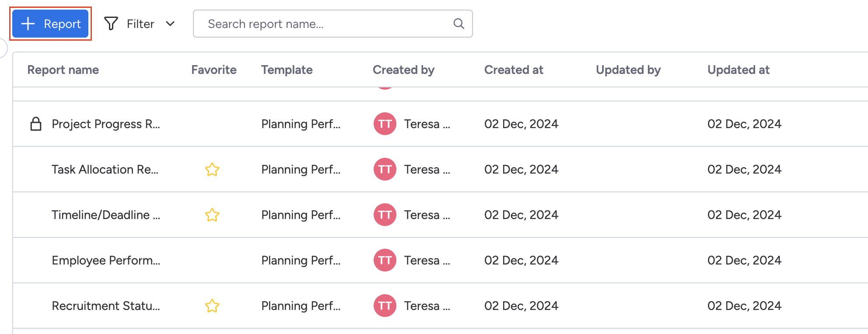868x334 pixels.
Task: Click the funnel Filter icon
Action: pos(111,24)
